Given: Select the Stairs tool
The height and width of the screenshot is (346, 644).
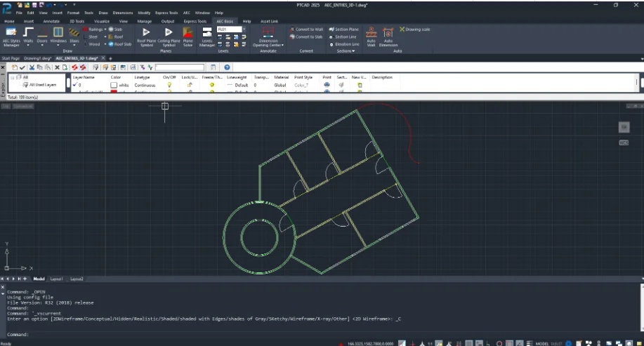Looking at the screenshot, I should coord(74,35).
